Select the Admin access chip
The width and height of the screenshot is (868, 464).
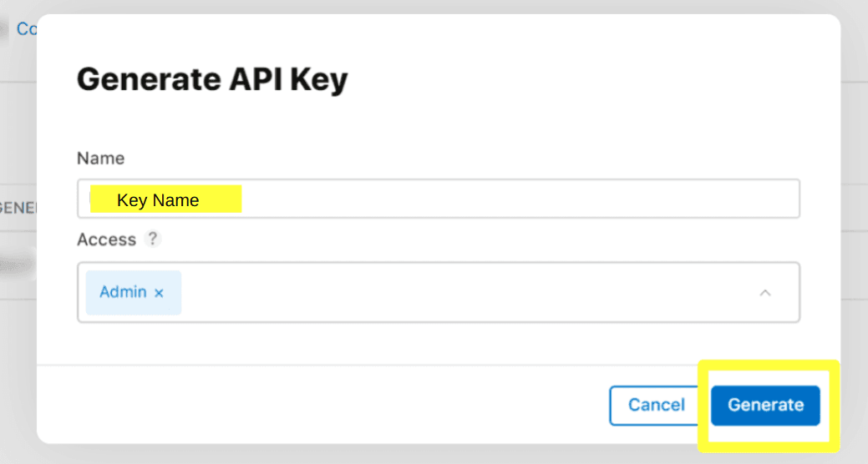123,293
